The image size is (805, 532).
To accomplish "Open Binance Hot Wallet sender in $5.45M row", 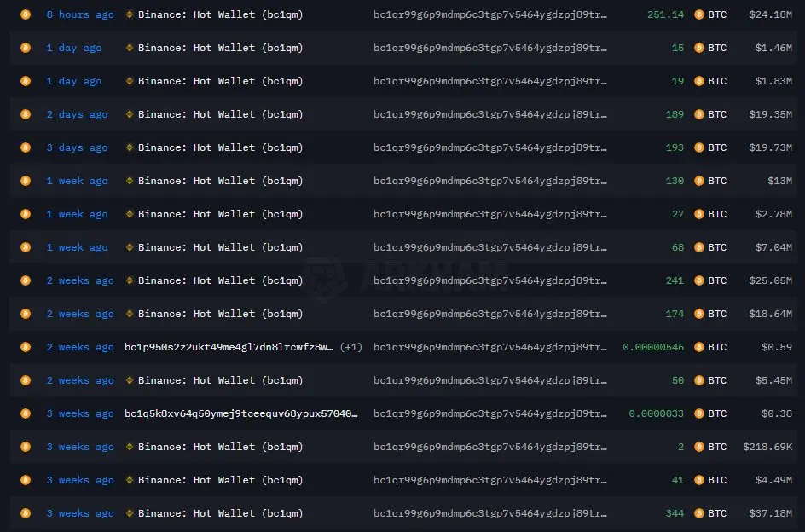I will point(220,380).
